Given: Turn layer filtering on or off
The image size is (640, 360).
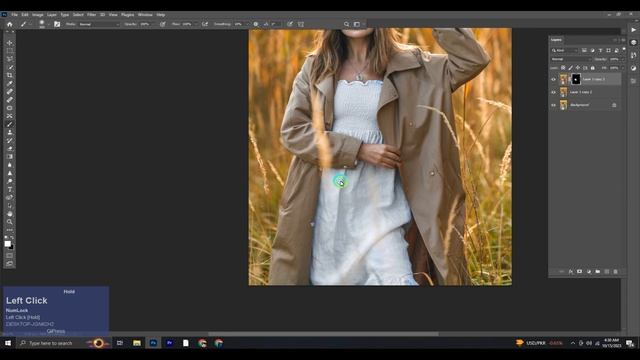Looking at the screenshot, I should pos(624,49).
